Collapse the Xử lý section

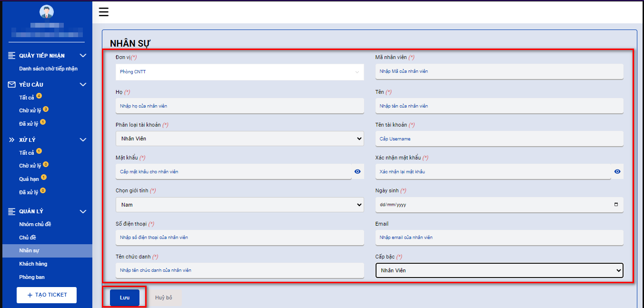pyautogui.click(x=83, y=140)
